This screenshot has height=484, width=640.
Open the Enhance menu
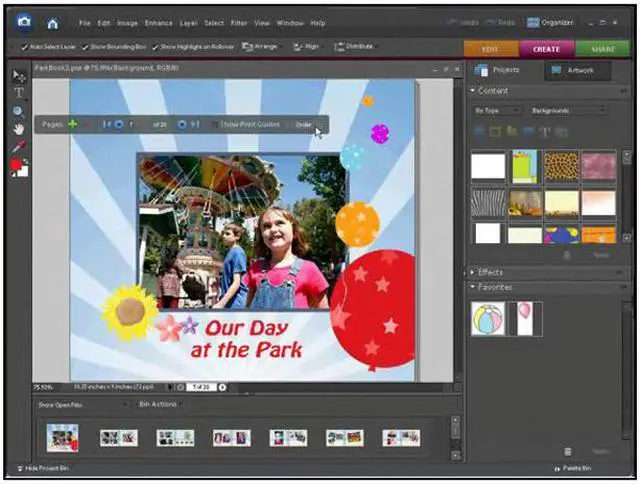tap(158, 23)
